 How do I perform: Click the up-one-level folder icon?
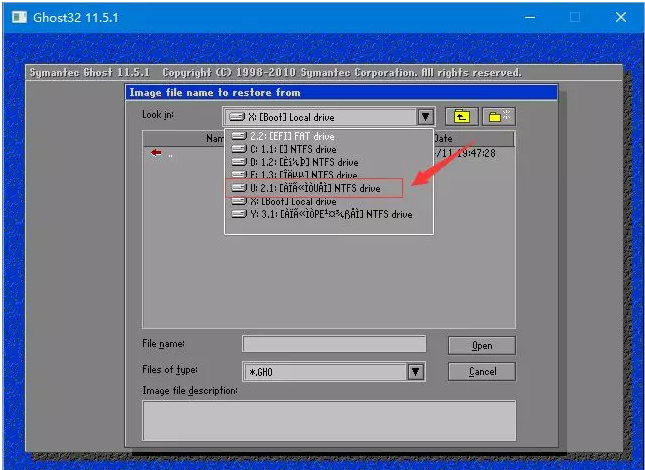(x=462, y=117)
